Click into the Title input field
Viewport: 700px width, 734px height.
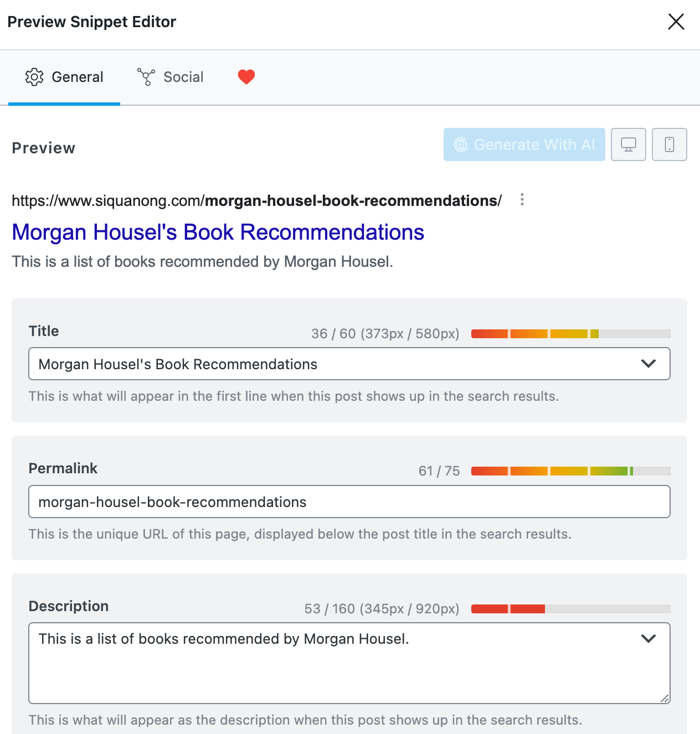click(x=332, y=364)
